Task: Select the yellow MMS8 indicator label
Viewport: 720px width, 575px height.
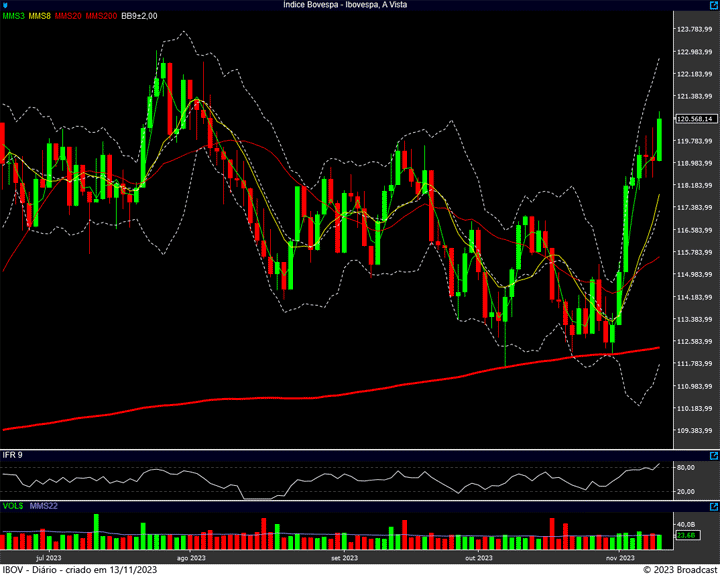Action: tap(41, 16)
